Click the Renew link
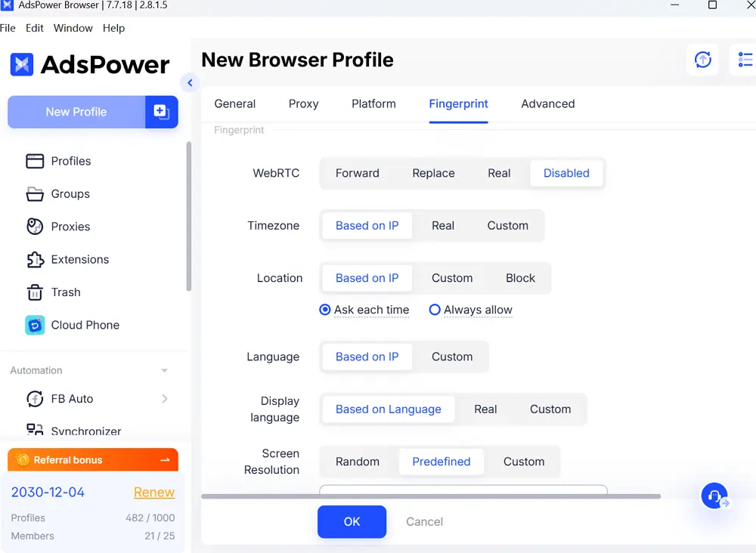This screenshot has width=756, height=553. click(x=154, y=492)
